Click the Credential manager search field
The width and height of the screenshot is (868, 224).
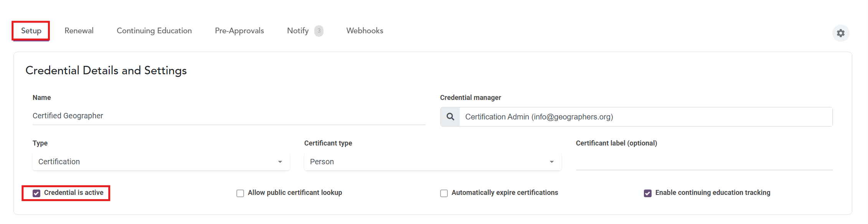point(645,117)
